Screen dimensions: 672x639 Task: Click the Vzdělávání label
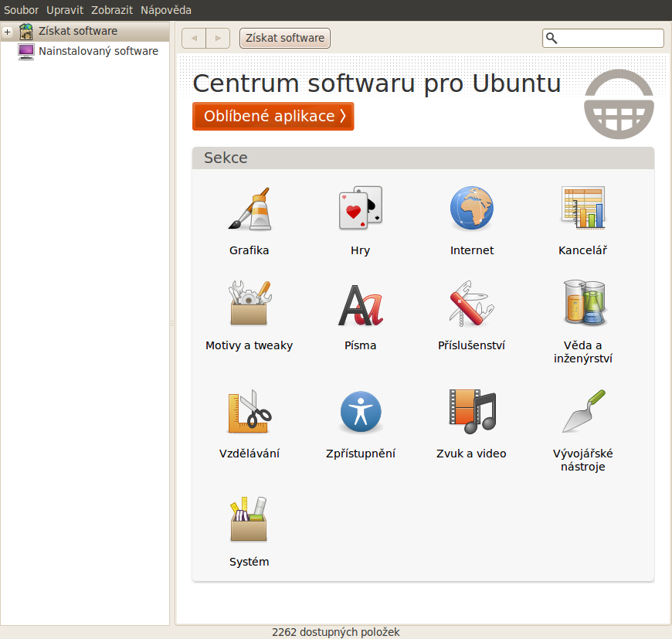tap(249, 454)
